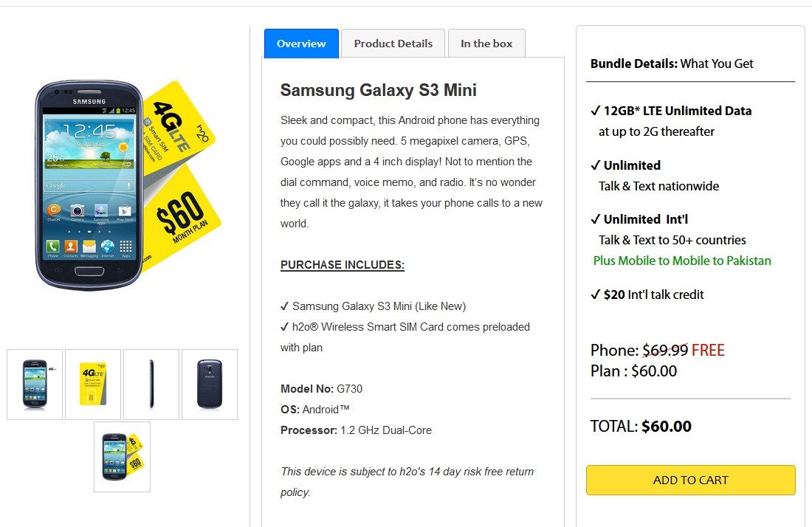Click the red FREE price label
The image size is (812, 527).
708,351
